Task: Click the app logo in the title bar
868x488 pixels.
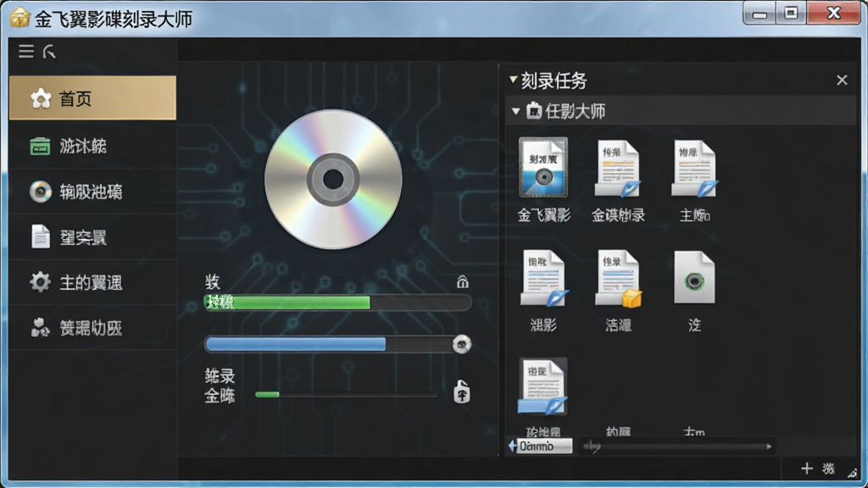Action: (19, 17)
